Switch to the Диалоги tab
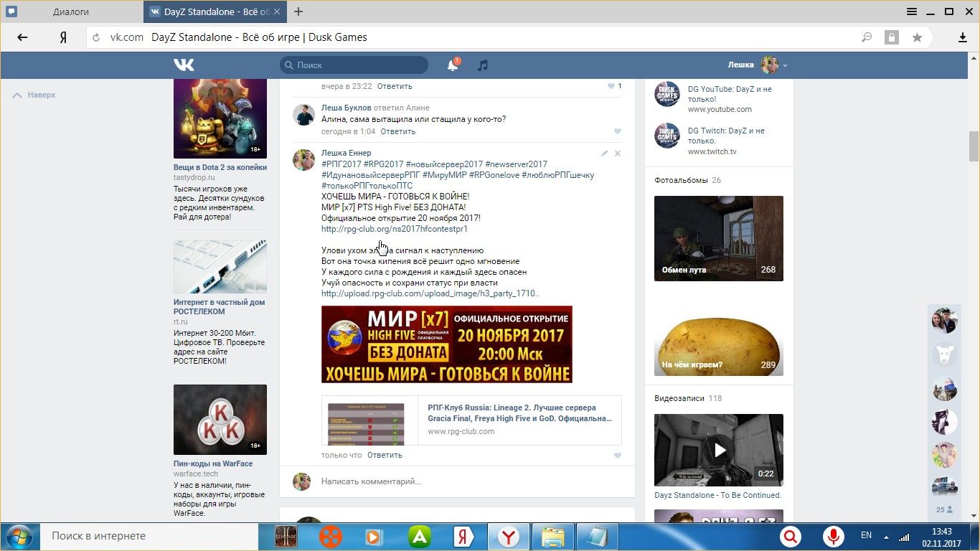 (x=72, y=11)
